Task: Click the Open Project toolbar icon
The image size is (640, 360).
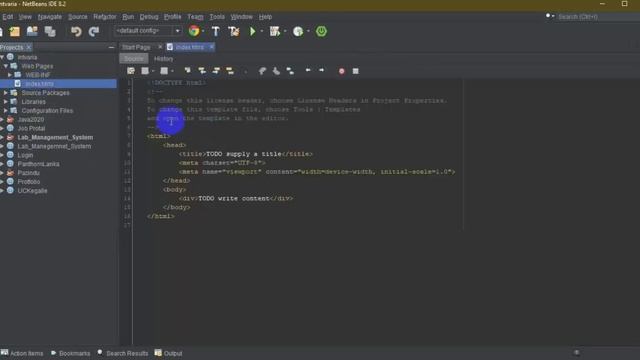Action: tap(32, 31)
